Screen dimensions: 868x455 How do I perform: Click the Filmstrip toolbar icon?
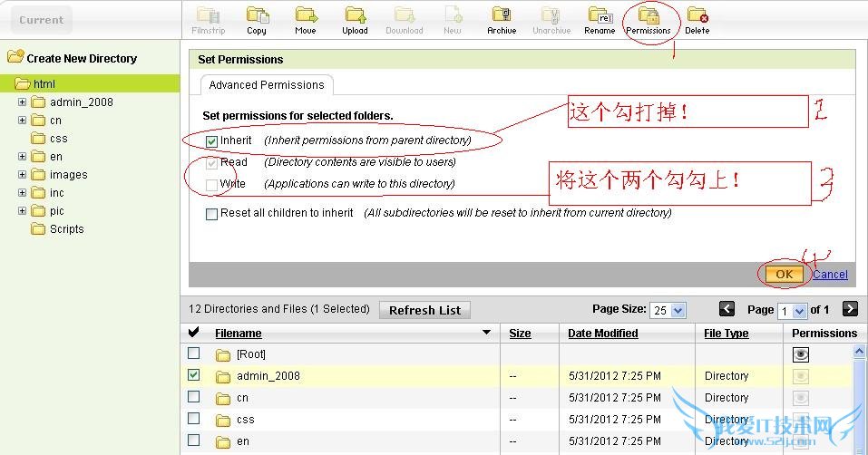[208, 15]
